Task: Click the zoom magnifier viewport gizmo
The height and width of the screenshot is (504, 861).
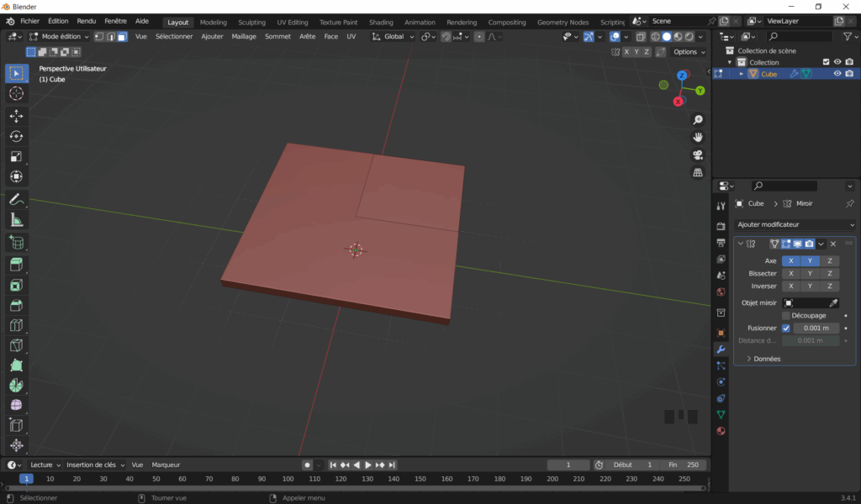Action: 698,119
